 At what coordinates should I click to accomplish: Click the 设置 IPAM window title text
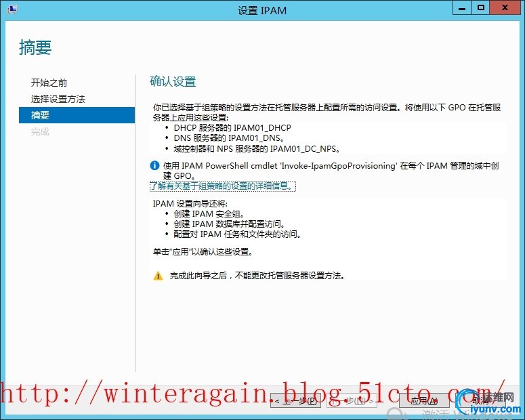pos(262,11)
